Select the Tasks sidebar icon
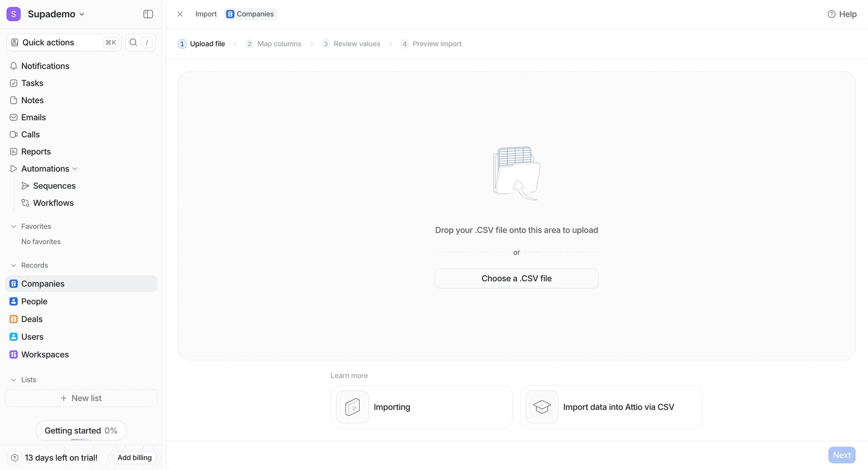The height and width of the screenshot is (470, 868). click(x=14, y=83)
